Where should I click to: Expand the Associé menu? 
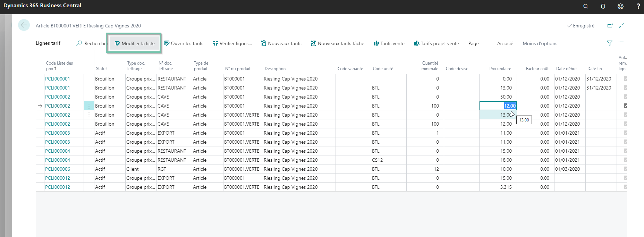click(x=505, y=43)
